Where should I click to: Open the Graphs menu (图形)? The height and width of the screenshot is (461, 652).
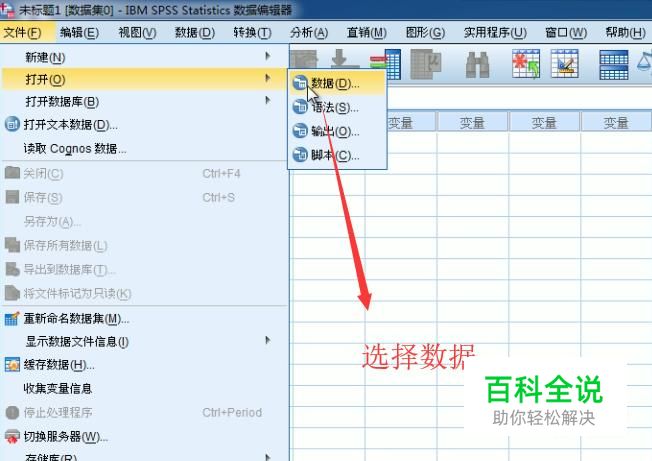click(425, 32)
